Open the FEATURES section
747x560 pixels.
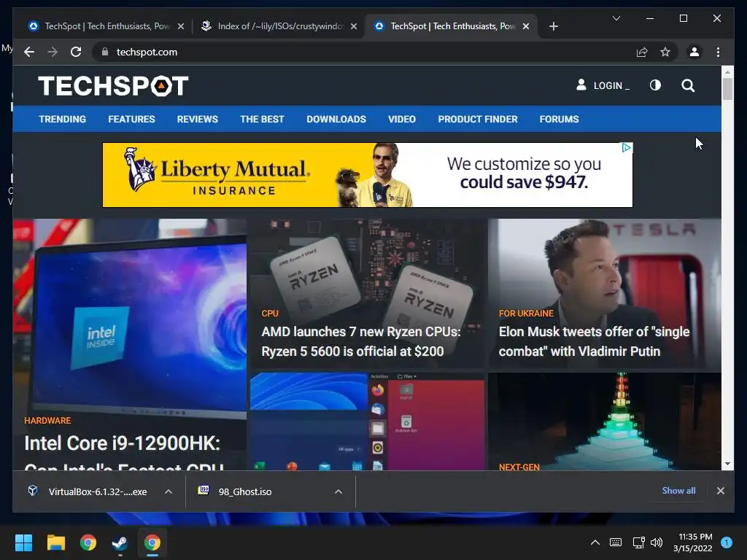click(131, 119)
